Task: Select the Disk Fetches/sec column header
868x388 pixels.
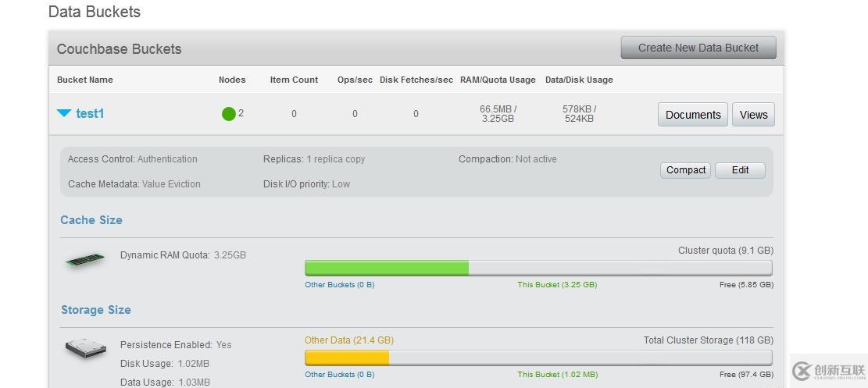Action: click(x=416, y=80)
